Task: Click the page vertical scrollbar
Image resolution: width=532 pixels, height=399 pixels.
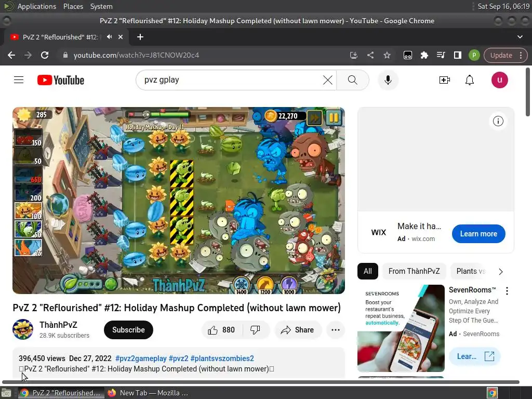Action: click(528, 92)
